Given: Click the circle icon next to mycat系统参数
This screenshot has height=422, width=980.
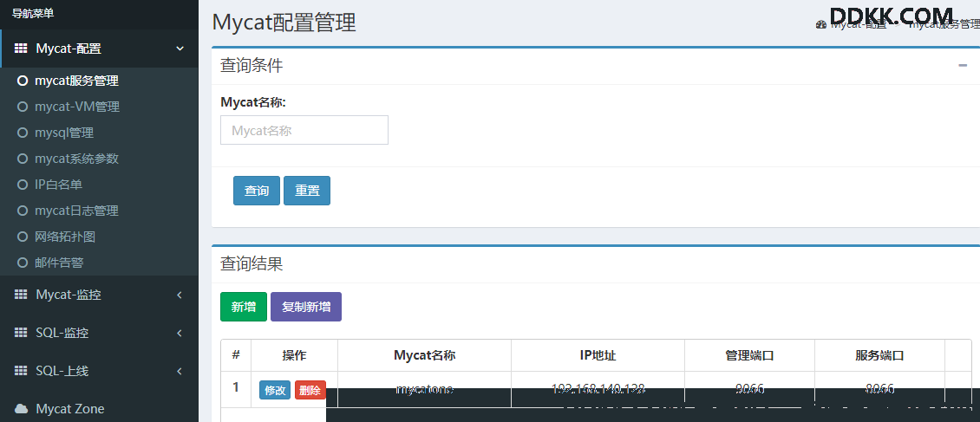Looking at the screenshot, I should (23, 159).
